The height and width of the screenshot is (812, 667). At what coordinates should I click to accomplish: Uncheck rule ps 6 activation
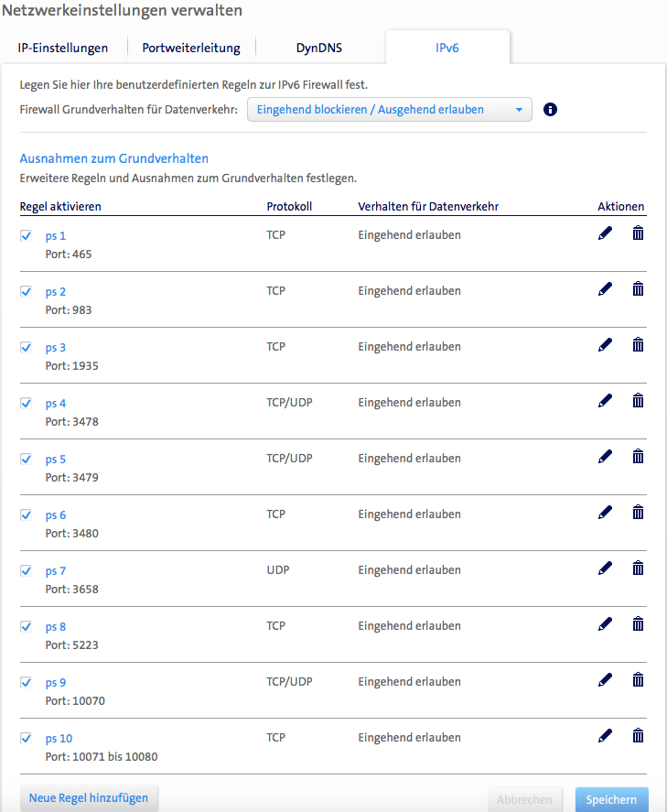[x=25, y=514]
